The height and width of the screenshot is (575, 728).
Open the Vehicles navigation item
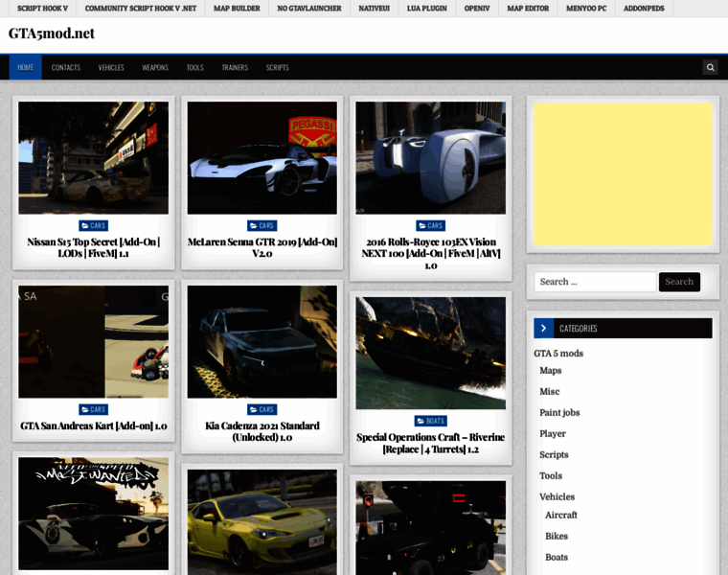click(111, 67)
